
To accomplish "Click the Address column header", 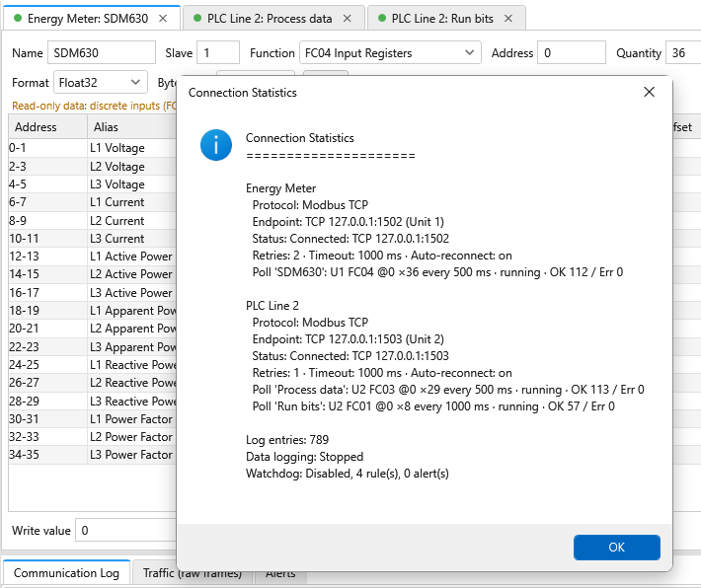I will pos(47,127).
